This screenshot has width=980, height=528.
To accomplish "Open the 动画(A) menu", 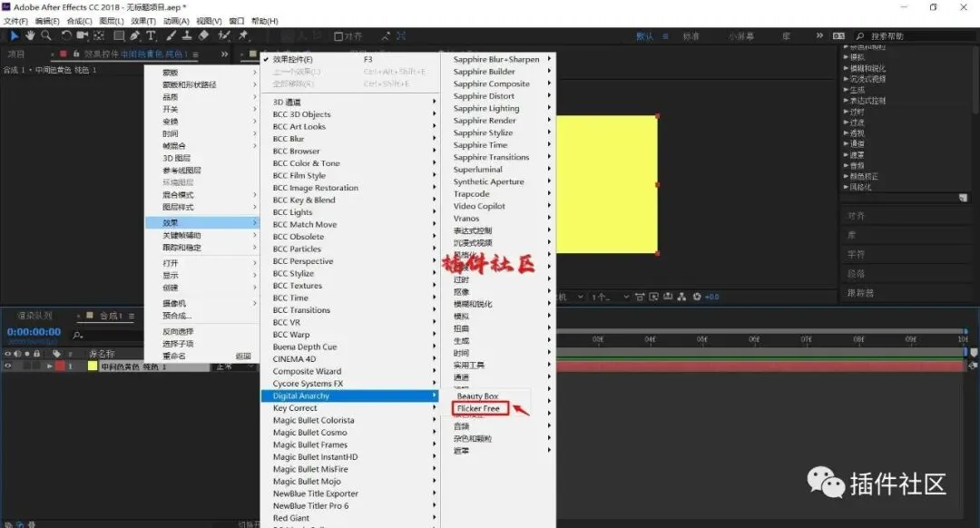I will [176, 21].
